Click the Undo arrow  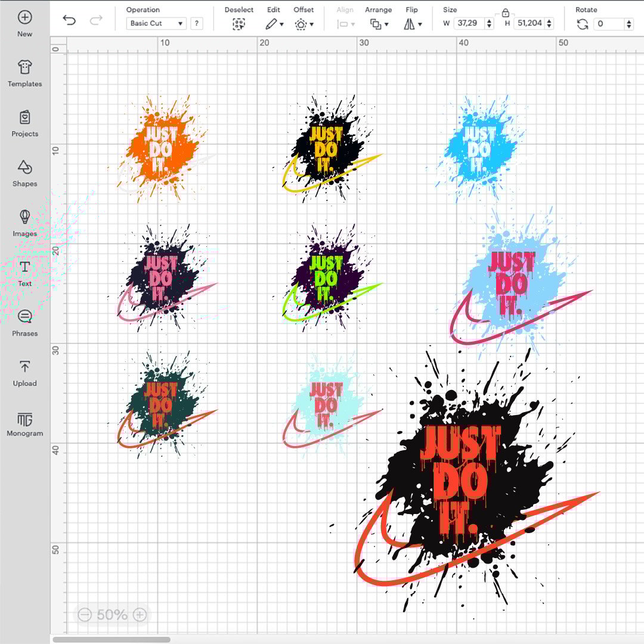[x=69, y=20]
